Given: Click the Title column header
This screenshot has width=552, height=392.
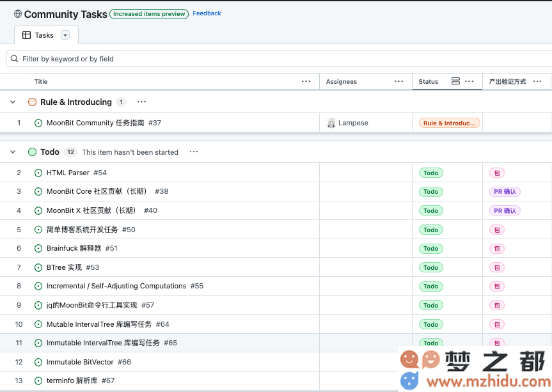Looking at the screenshot, I should pyautogui.click(x=41, y=81).
